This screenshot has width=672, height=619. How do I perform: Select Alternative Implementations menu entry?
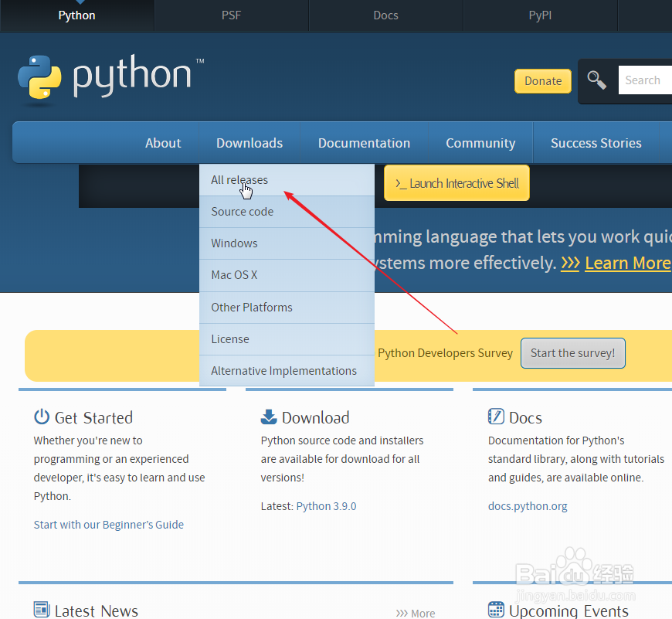287,371
